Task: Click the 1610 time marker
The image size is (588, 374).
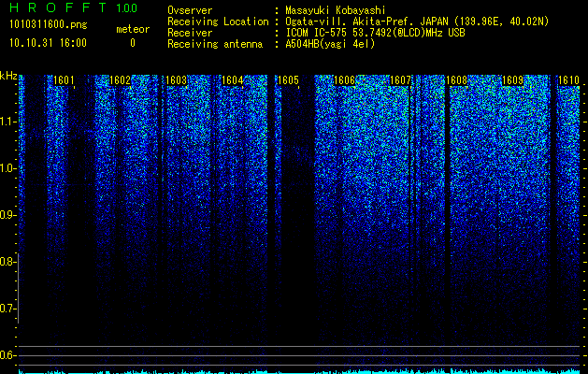Action: 569,80
